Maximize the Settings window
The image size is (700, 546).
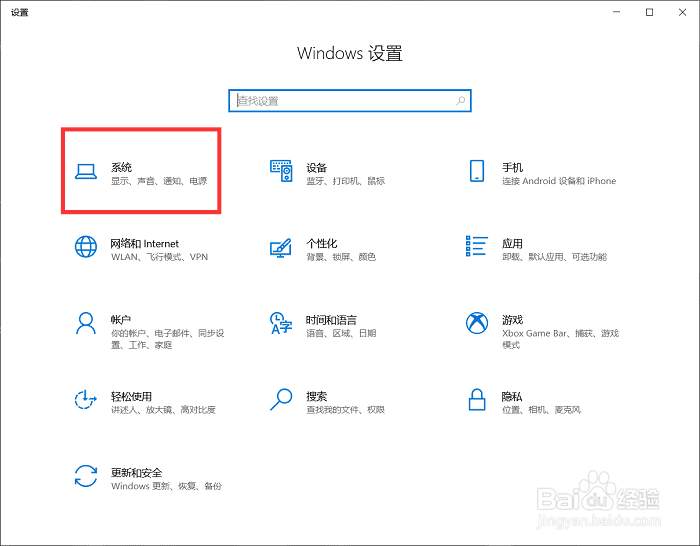tap(650, 12)
